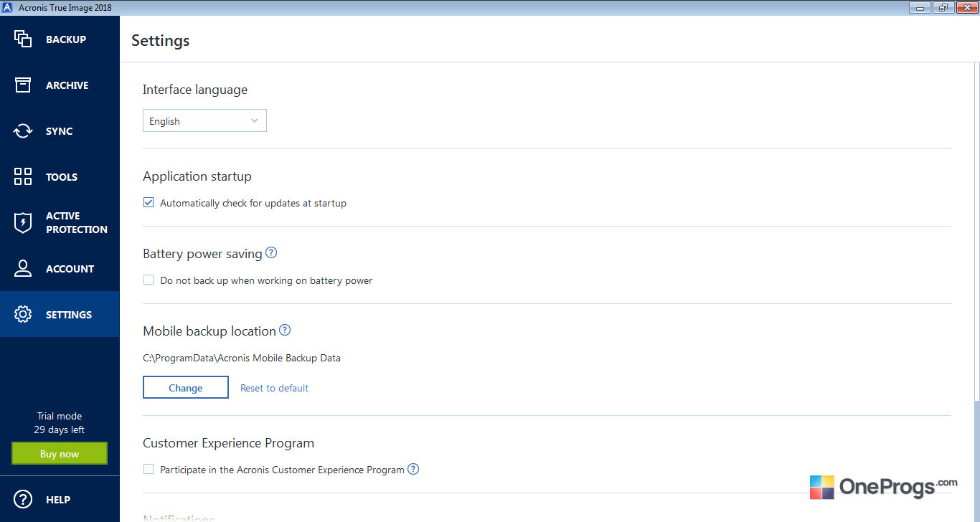The width and height of the screenshot is (980, 522).
Task: Open the Archive section icon
Action: (23, 85)
